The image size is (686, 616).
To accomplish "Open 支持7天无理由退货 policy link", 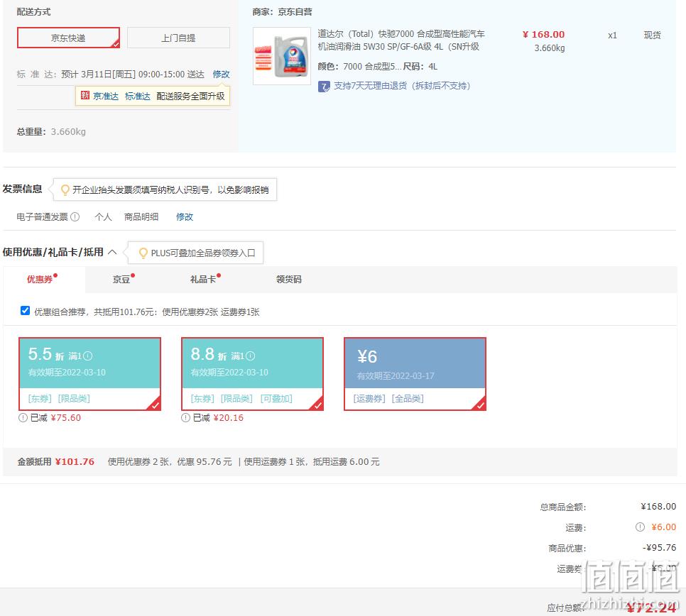I will tap(402, 86).
